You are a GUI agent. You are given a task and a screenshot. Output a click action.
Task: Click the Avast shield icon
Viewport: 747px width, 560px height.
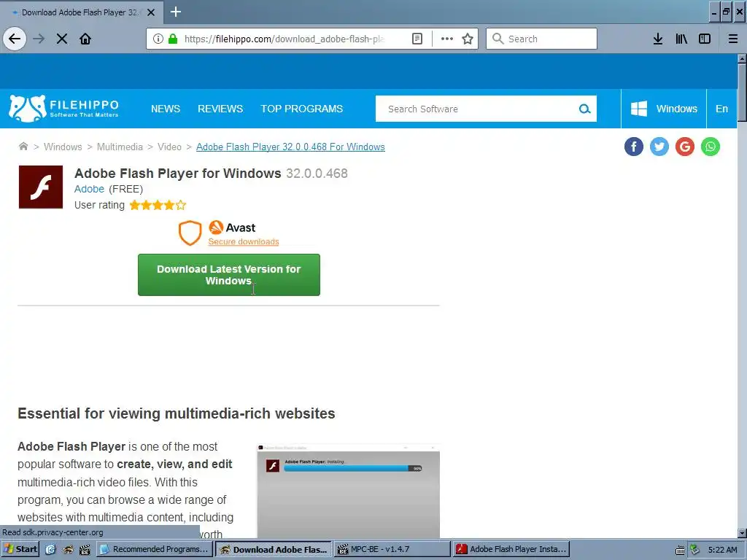(190, 233)
